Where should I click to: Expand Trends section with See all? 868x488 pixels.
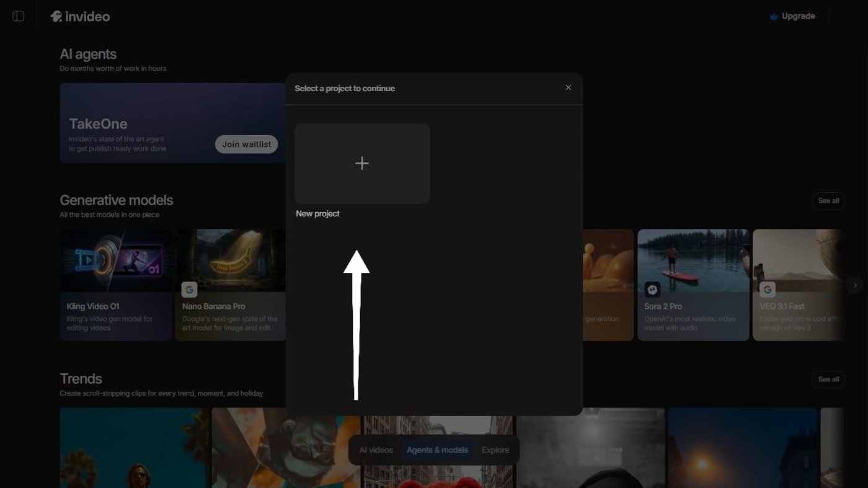click(x=828, y=379)
